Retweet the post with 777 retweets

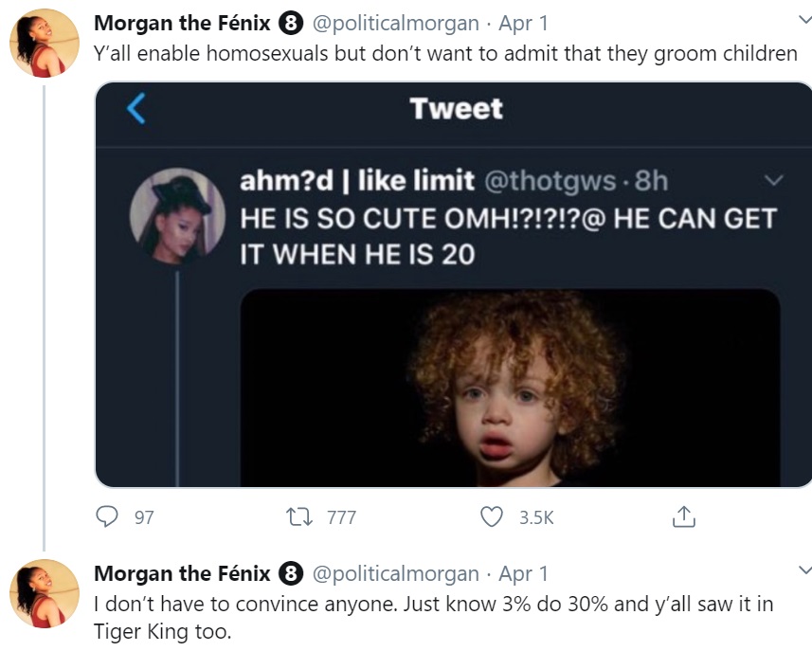tap(298, 516)
